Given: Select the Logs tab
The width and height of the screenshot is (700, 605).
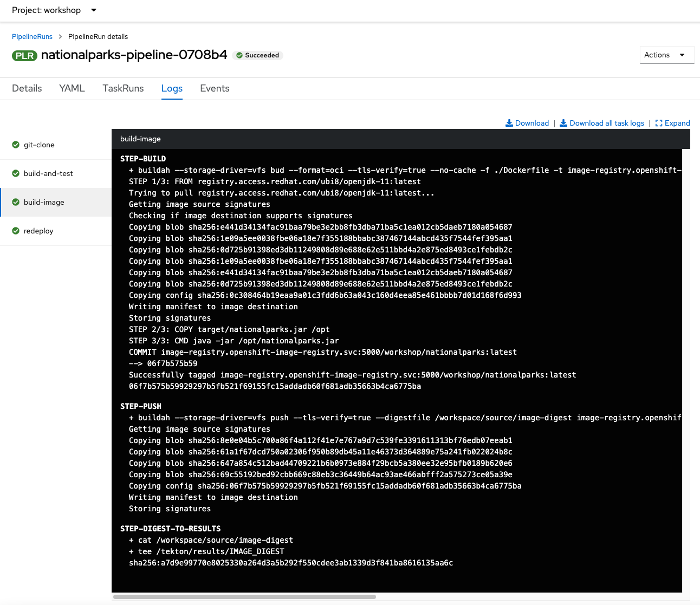Looking at the screenshot, I should coord(172,88).
